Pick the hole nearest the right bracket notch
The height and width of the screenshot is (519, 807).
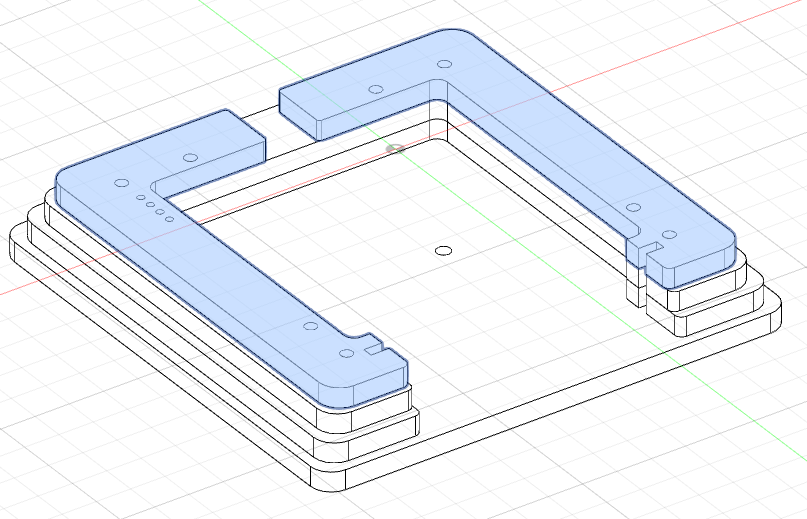coord(670,235)
